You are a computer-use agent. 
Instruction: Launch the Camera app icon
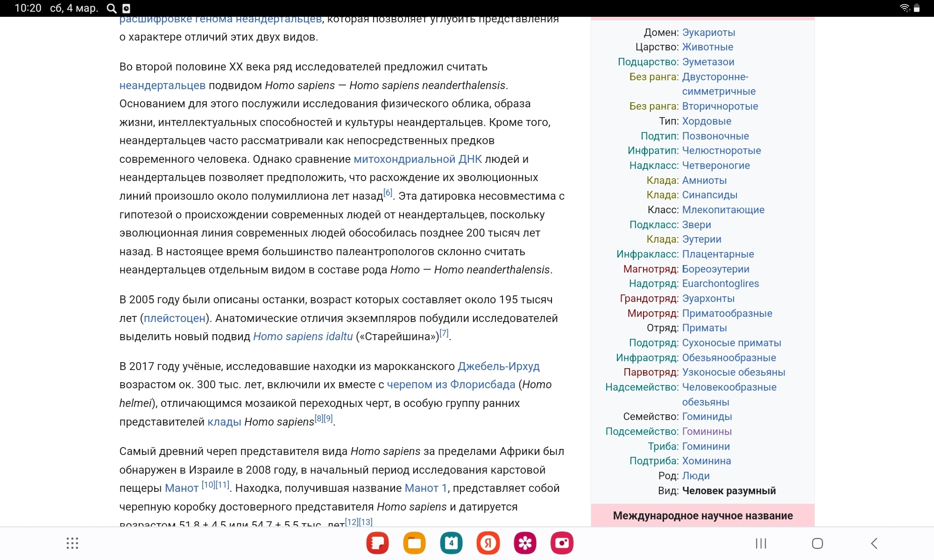562,543
